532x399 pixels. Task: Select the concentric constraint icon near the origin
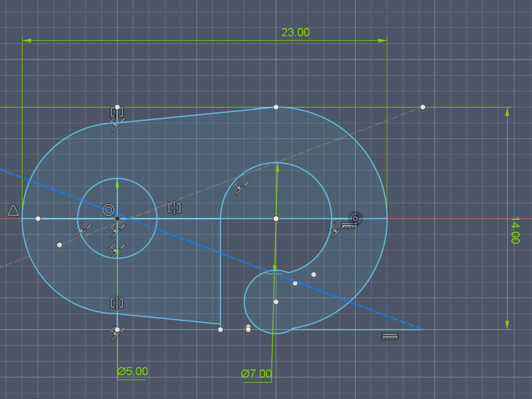pos(109,210)
